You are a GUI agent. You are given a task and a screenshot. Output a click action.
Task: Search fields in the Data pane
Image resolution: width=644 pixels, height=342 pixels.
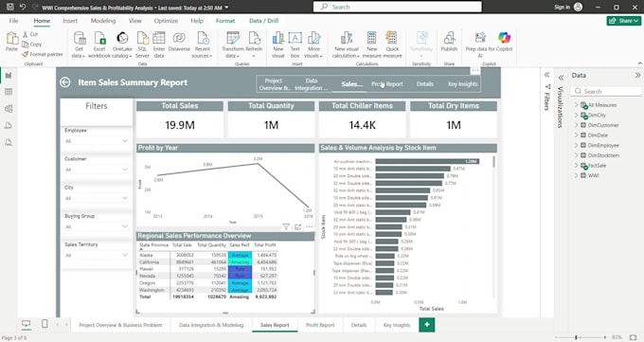[x=606, y=91]
